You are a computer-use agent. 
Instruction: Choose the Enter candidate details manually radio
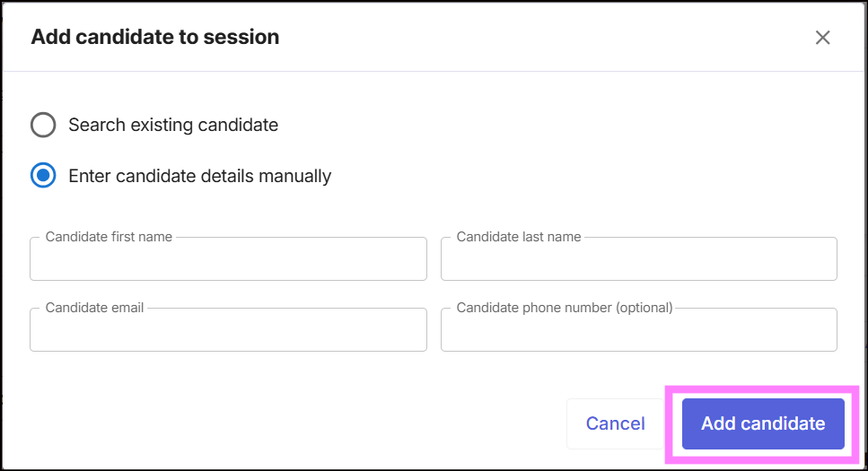coord(43,176)
